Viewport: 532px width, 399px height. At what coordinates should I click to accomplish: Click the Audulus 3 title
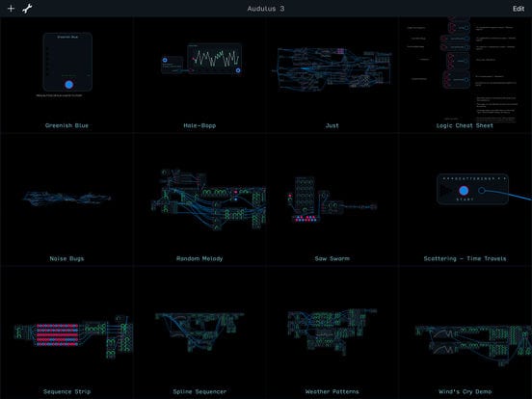pyautogui.click(x=266, y=9)
